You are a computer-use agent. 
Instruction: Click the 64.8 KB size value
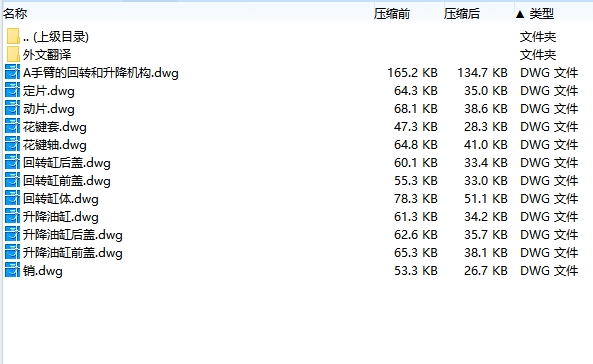pyautogui.click(x=416, y=145)
